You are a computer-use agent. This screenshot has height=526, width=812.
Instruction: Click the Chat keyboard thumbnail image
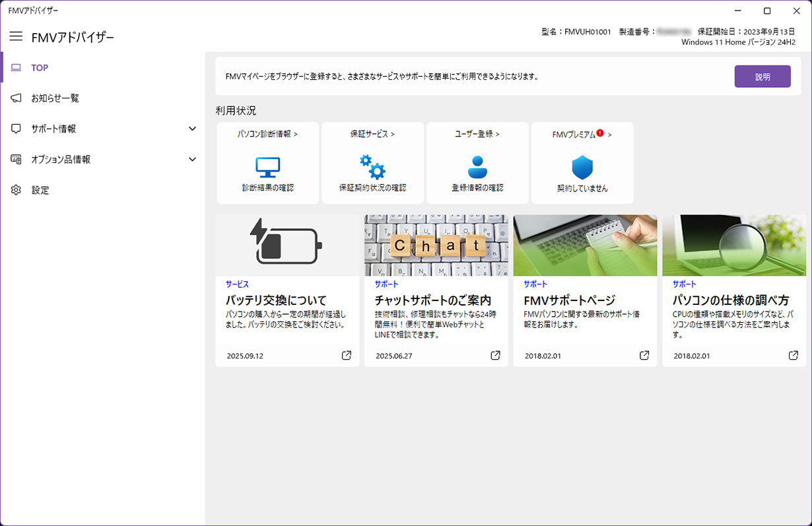coord(436,245)
